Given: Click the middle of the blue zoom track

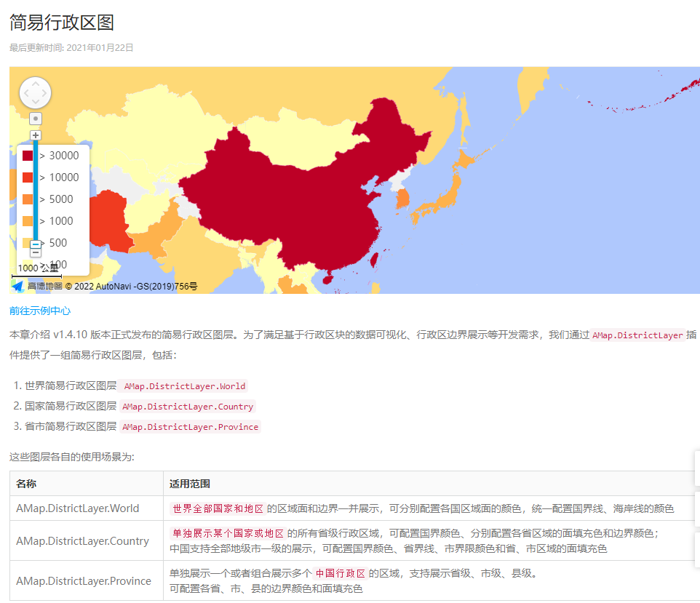Looking at the screenshot, I should [x=36, y=190].
